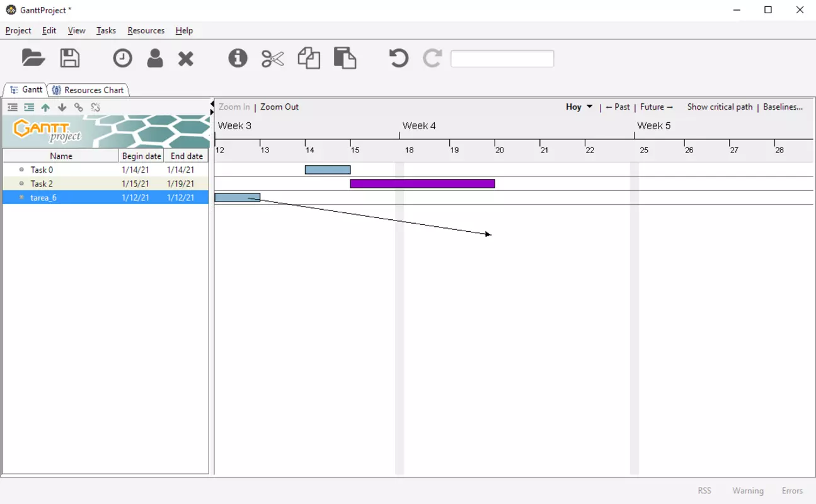Unlink tasks with the broken chain icon
The image size is (816, 504).
click(x=96, y=108)
